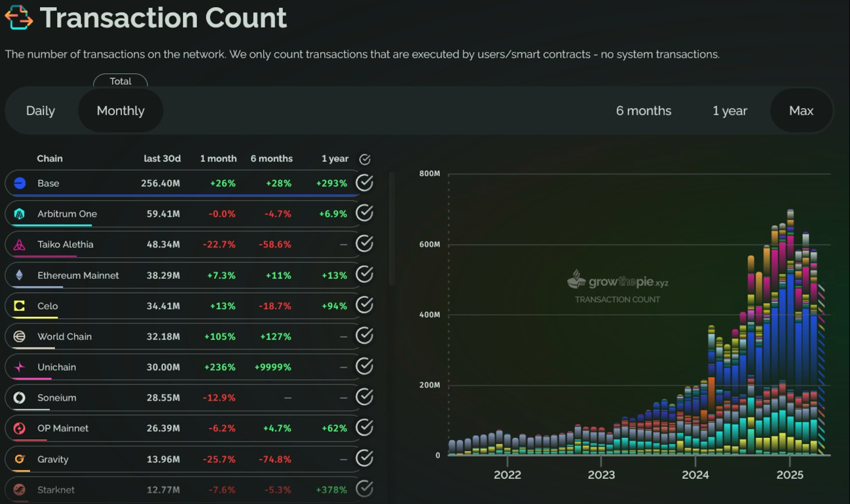Viewport: 850px width, 504px height.
Task: Switch to the Daily view tab
Action: click(40, 110)
